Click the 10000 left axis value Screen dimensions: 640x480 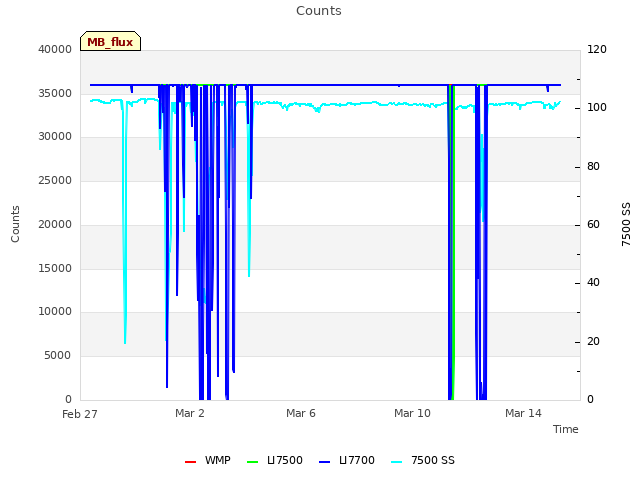[55, 312]
